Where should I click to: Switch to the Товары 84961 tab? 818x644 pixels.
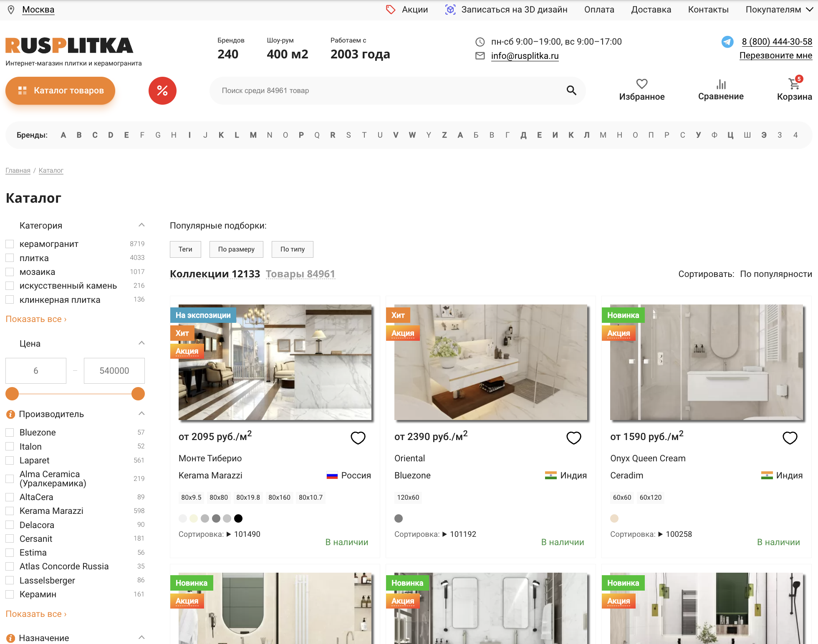pyautogui.click(x=300, y=274)
